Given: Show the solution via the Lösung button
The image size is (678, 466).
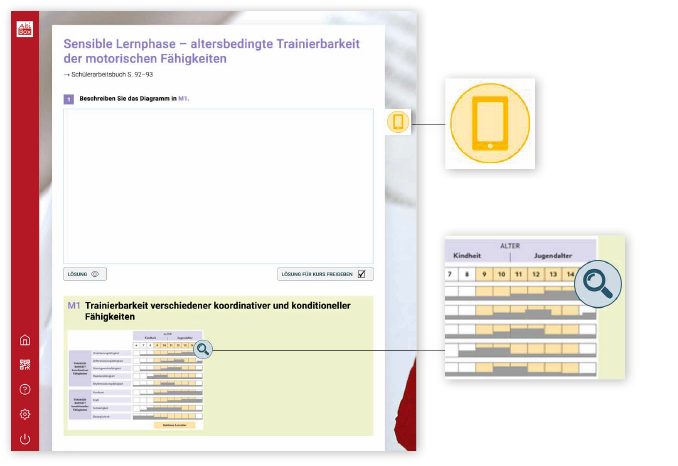Looking at the screenshot, I should point(84,273).
